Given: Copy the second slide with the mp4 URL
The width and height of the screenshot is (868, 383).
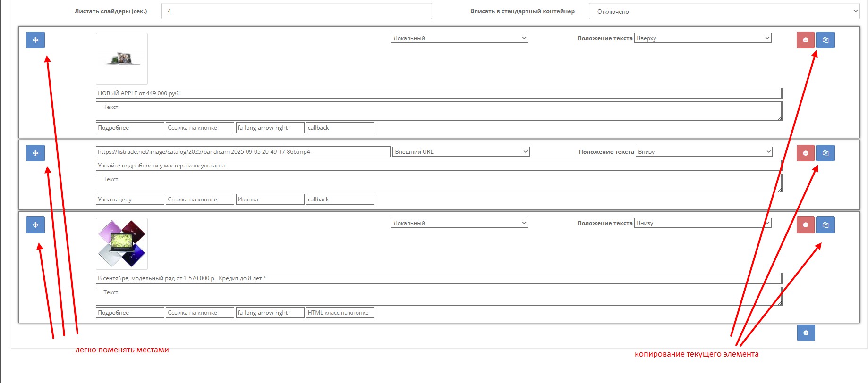Looking at the screenshot, I should [825, 153].
